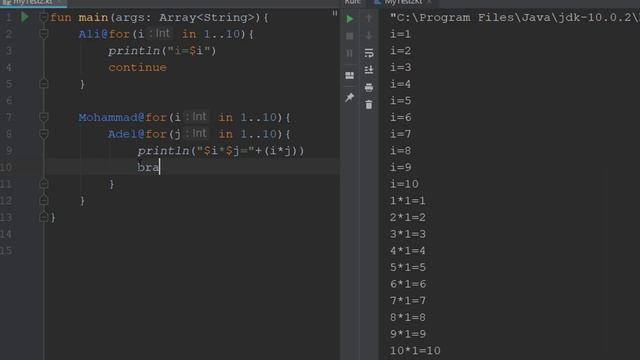The image size is (640, 360).
Task: Click console output 'i=10'
Action: click(404, 184)
